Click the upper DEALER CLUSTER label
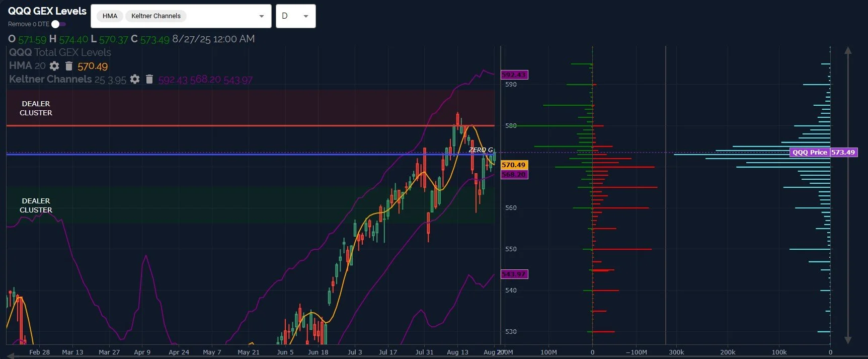Image resolution: width=868 pixels, height=359 pixels. click(x=36, y=108)
